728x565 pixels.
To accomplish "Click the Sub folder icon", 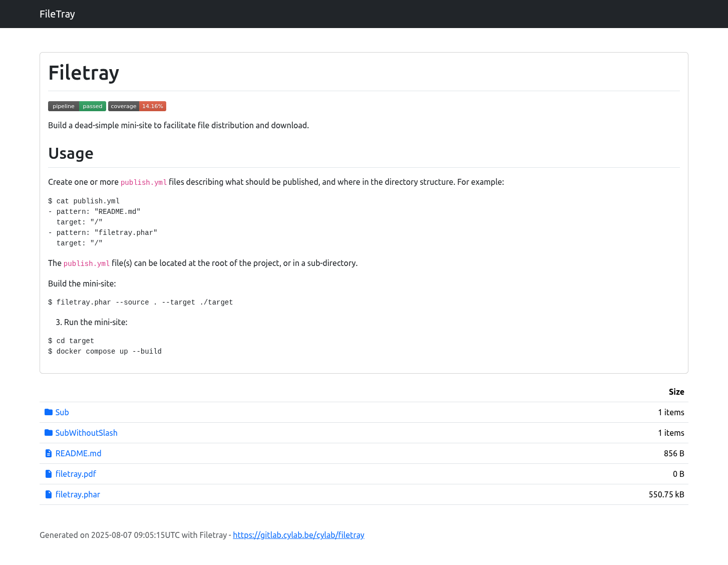I will (49, 412).
